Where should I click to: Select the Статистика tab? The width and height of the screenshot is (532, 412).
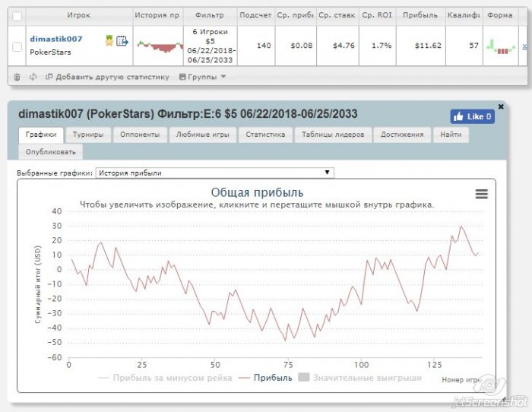265,135
